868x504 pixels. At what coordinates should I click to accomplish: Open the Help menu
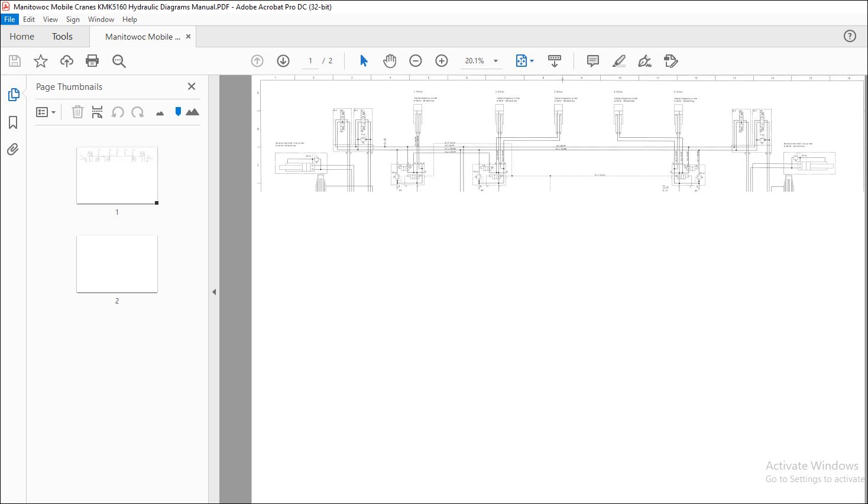point(129,20)
